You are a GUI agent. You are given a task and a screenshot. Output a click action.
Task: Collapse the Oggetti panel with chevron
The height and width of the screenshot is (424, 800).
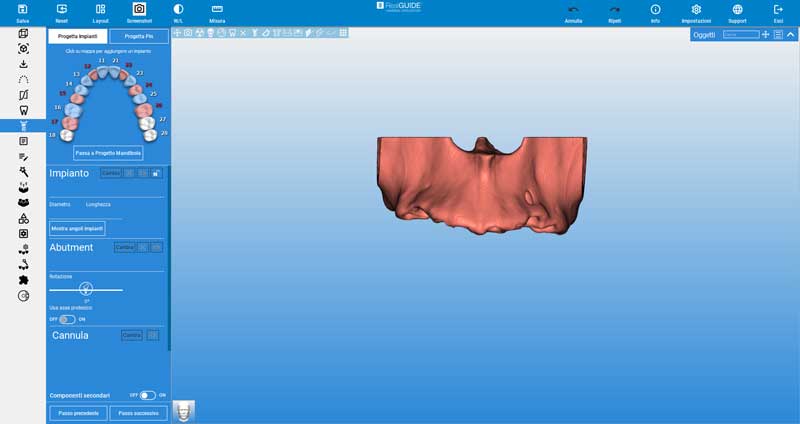click(x=790, y=35)
